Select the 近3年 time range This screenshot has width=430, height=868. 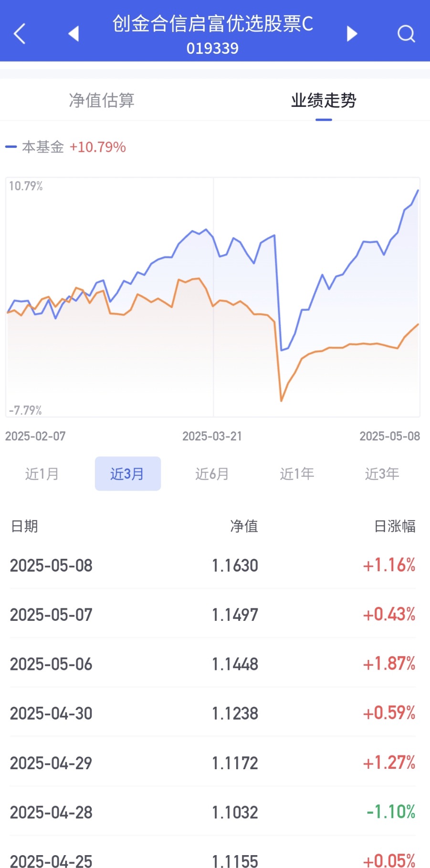click(x=382, y=474)
